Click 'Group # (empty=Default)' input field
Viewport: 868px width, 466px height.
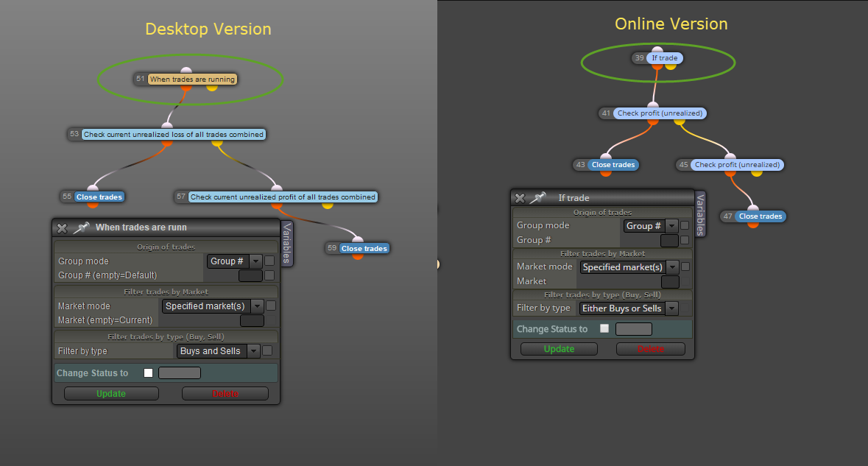[251, 275]
